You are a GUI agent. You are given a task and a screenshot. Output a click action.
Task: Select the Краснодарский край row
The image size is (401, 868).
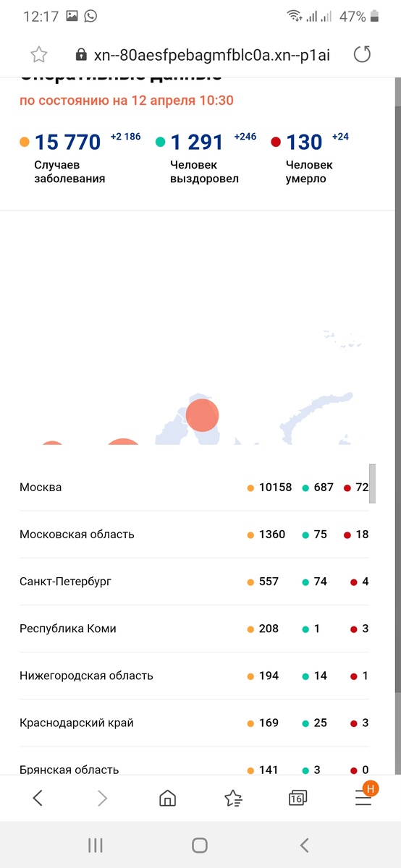tap(194, 723)
